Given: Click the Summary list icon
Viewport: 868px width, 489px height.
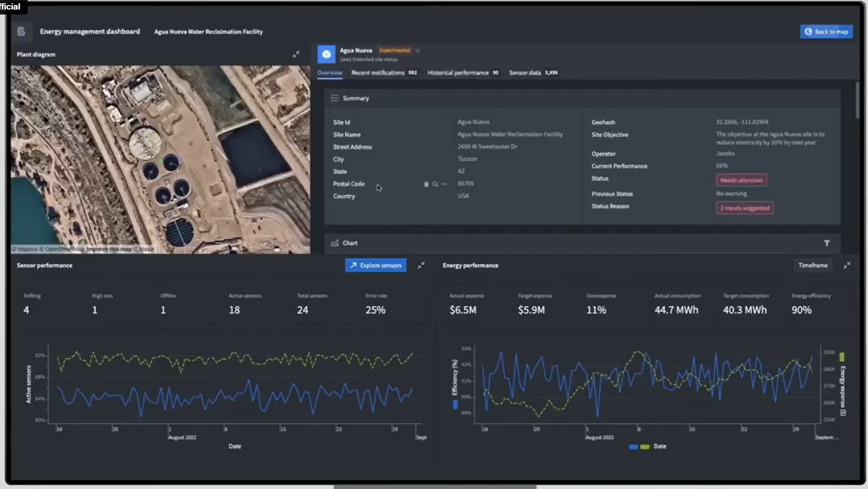Looking at the screenshot, I should (x=335, y=98).
